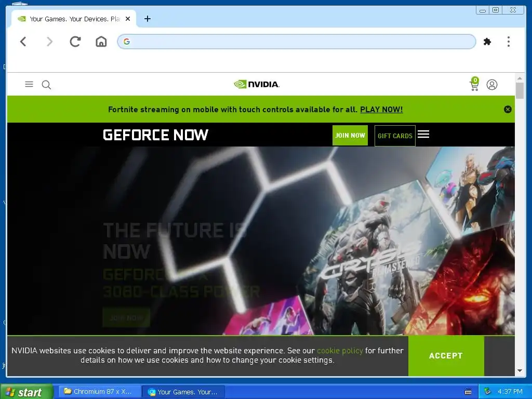Maximize the browser window
The image size is (532, 399).
495,10
